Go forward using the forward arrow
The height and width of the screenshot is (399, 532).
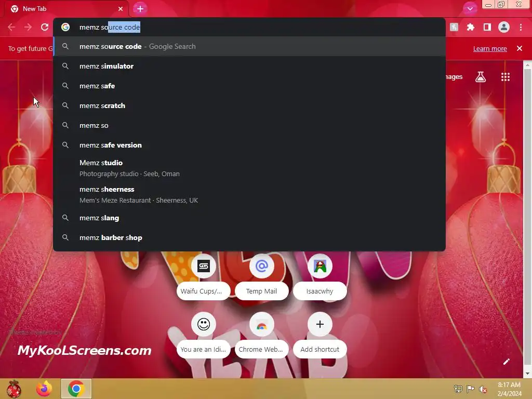coord(28,27)
